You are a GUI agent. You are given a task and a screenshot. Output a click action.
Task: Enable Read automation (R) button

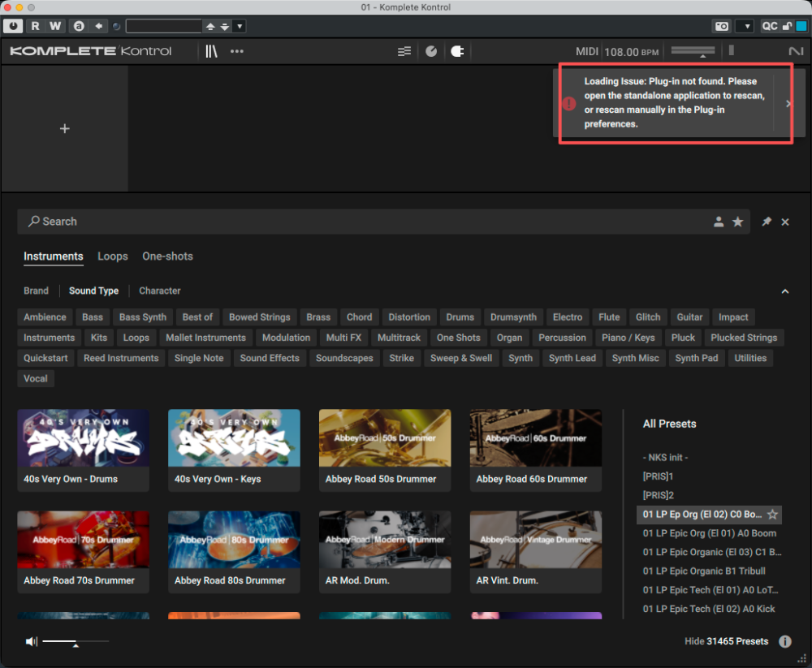(x=35, y=26)
